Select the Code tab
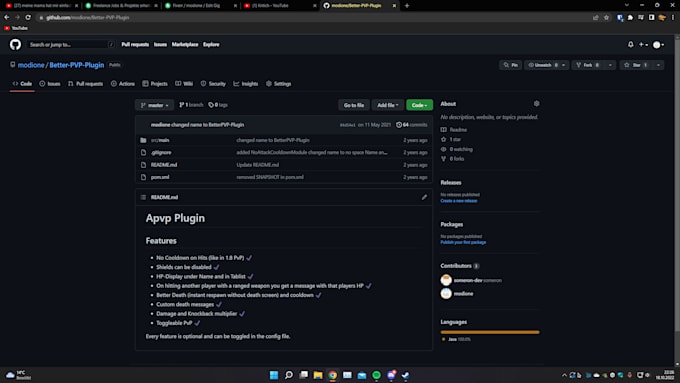Viewport: 680px width, 383px height. point(22,83)
